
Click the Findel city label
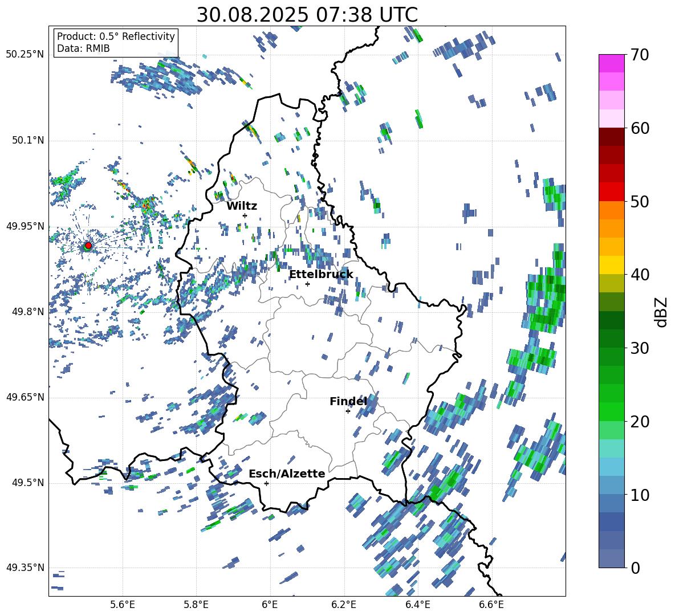coord(348,401)
